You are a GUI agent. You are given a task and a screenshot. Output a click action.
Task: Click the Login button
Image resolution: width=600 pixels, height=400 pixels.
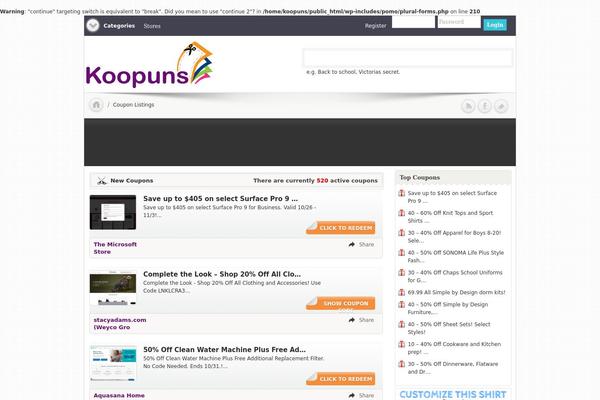pos(495,25)
